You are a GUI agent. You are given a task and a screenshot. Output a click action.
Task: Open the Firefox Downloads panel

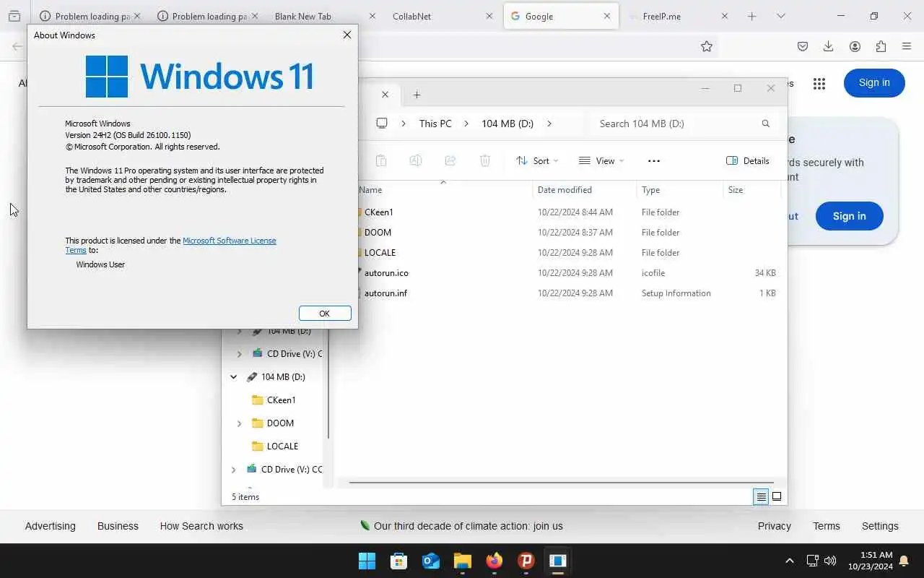click(829, 46)
